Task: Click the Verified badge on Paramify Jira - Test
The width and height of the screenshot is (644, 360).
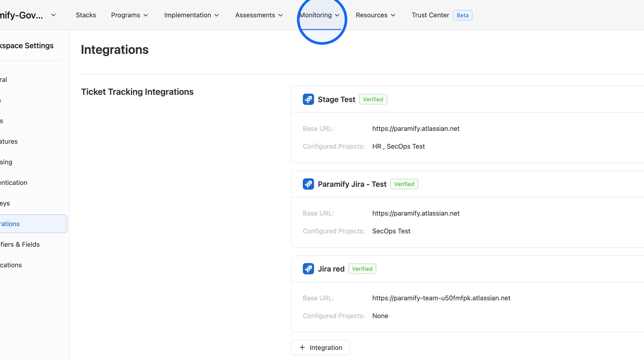Action: point(404,184)
